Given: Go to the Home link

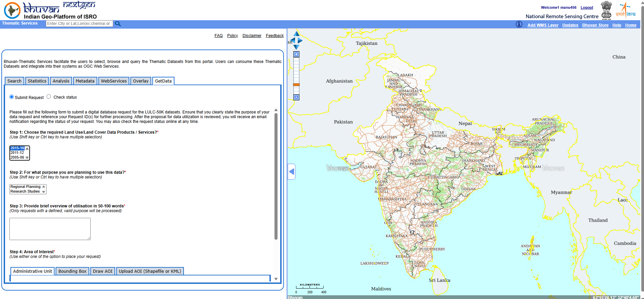Looking at the screenshot, I should (631, 25).
